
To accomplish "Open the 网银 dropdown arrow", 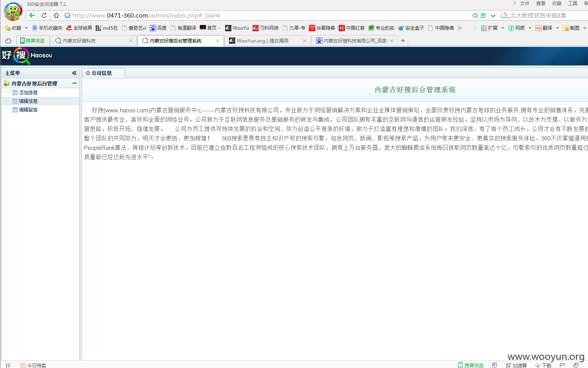I will tap(530, 28).
